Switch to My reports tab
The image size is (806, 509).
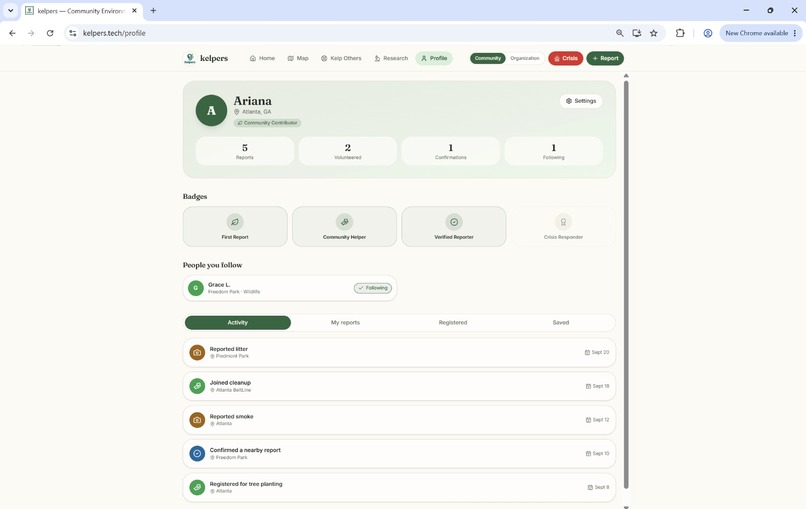tap(345, 322)
